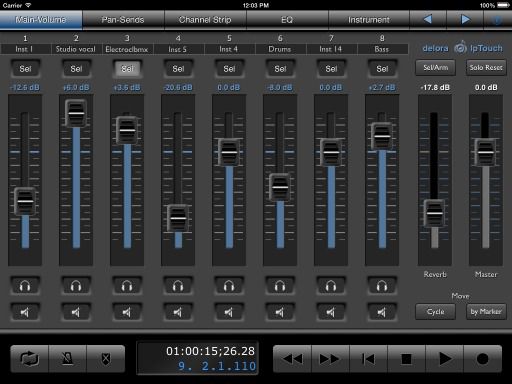Mute channel 4 speaker icon
Image resolution: width=512 pixels, height=384 pixels.
(x=178, y=312)
